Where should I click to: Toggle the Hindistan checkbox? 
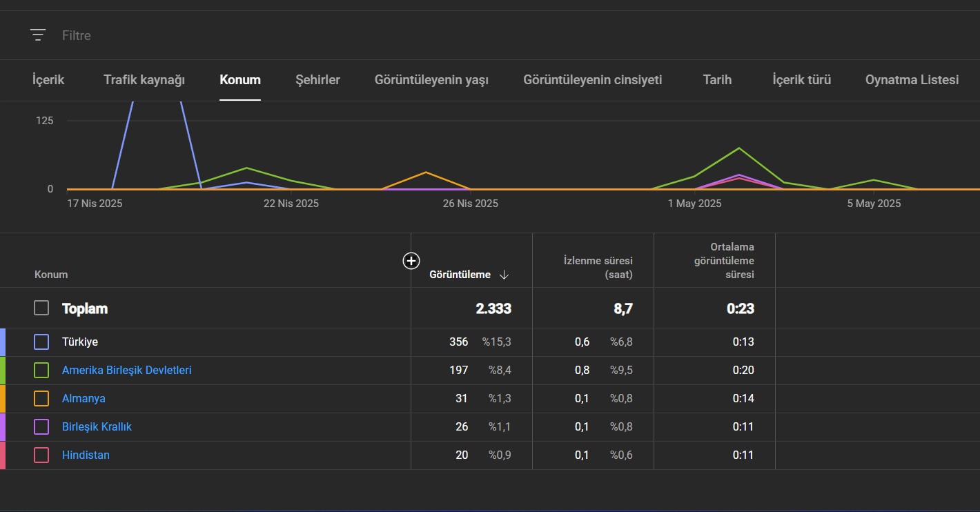point(41,455)
